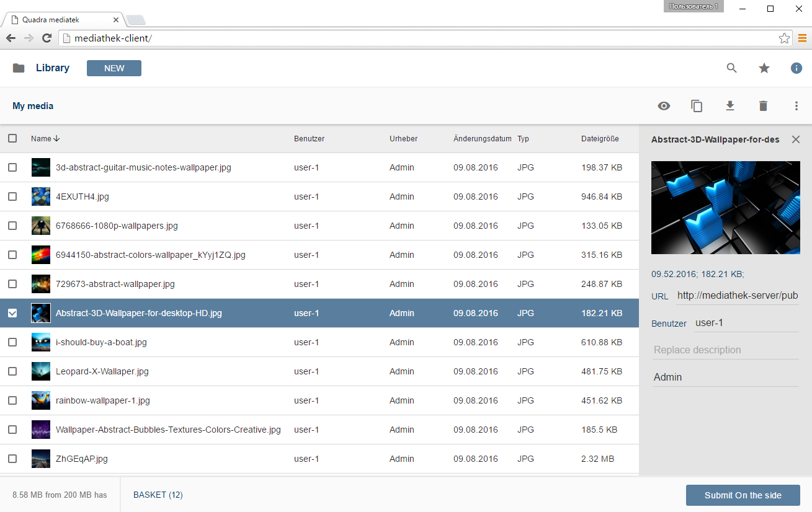This screenshot has height=512, width=812.
Task: Click the search magnifier icon
Action: point(732,68)
